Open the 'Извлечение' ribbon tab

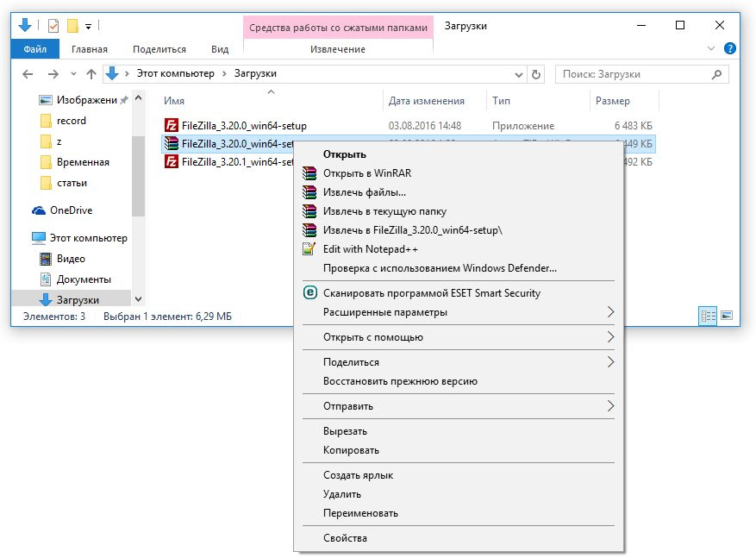pos(338,49)
